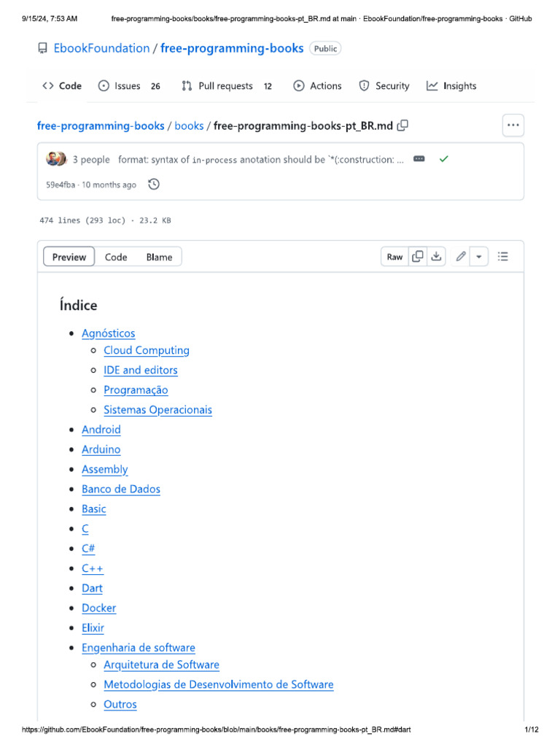Screen dimensions: 560x747
Task: Click the green commit status checkmark
Action: pos(443,159)
